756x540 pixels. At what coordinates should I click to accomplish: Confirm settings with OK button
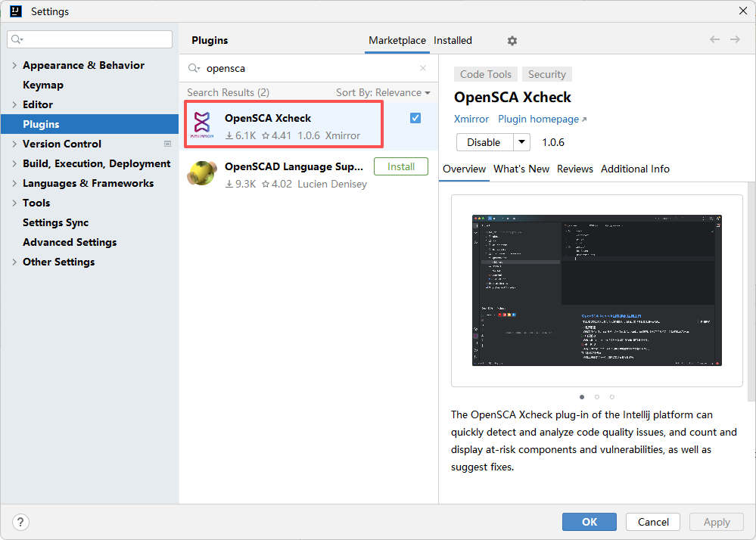pos(590,522)
